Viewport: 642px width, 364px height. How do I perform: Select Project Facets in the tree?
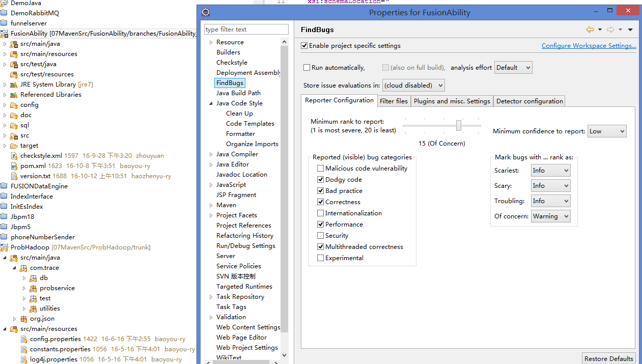pyautogui.click(x=237, y=215)
